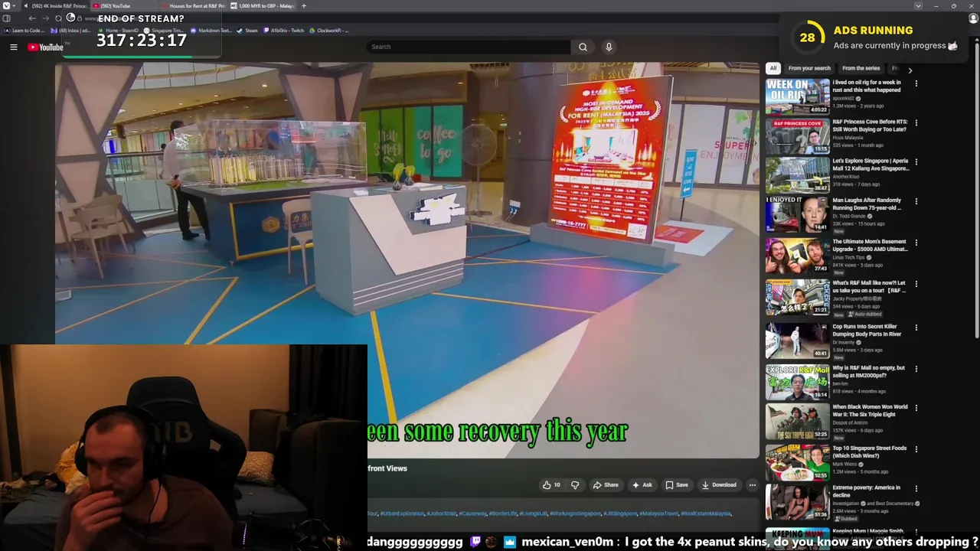This screenshot has height=551, width=980.
Task: Open Extreme poverty: America in decline video
Action: coord(866,491)
